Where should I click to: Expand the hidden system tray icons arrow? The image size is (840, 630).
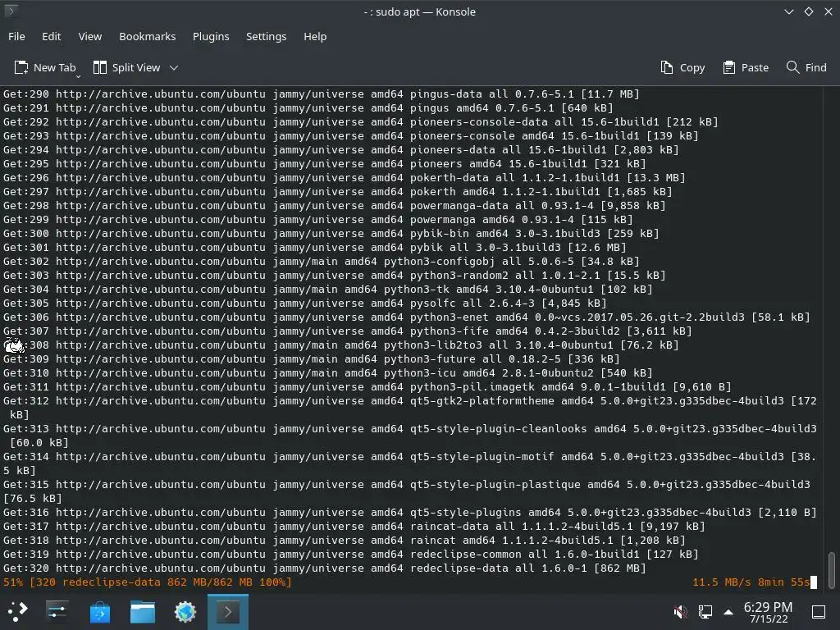tap(728, 611)
